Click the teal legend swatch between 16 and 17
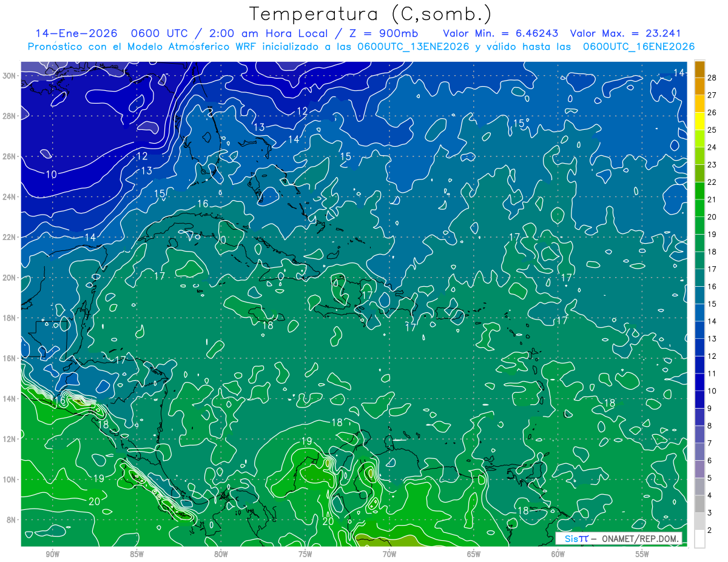 [x=699, y=277]
